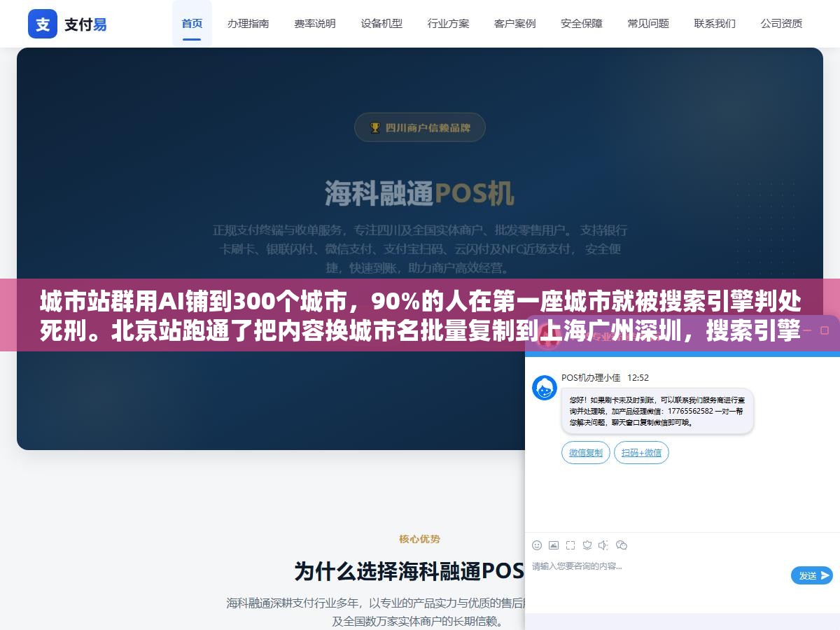Navigate to 设备机型
This screenshot has width=840, height=630.
[381, 24]
